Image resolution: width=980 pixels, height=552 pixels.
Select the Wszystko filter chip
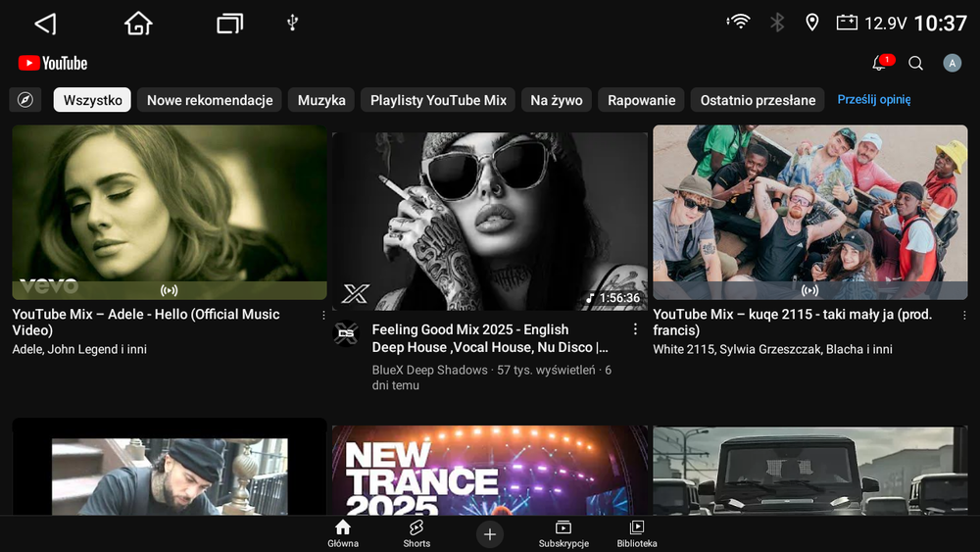92,100
